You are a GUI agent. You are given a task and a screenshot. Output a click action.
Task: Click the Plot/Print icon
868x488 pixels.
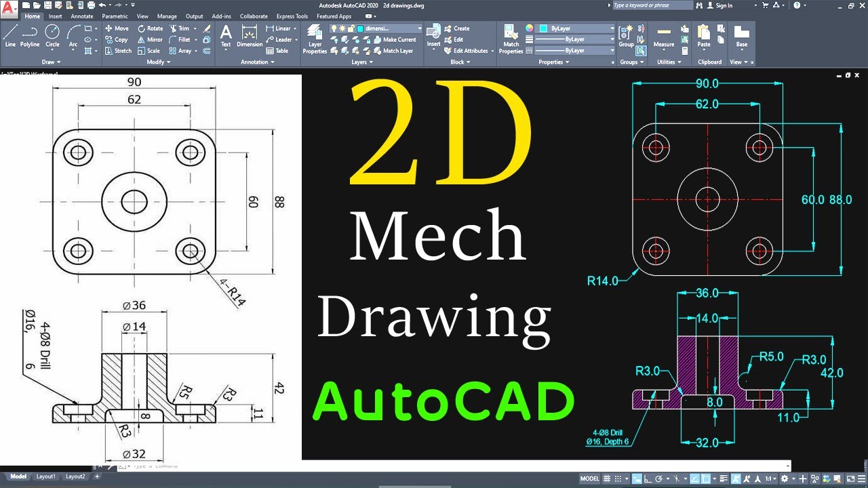[92, 5]
